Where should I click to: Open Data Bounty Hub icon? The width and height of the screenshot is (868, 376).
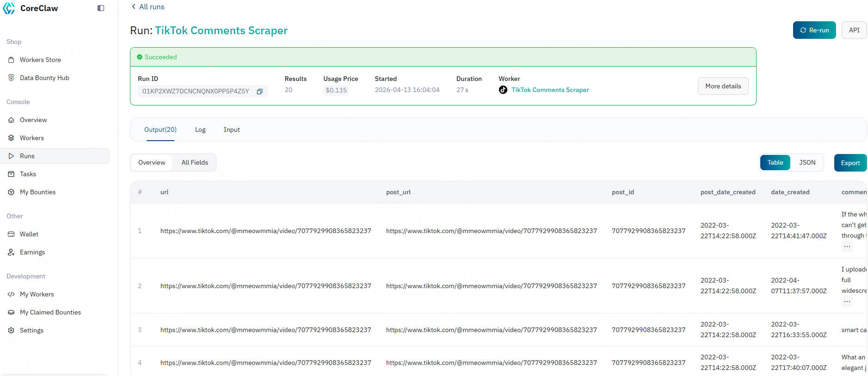tap(11, 78)
